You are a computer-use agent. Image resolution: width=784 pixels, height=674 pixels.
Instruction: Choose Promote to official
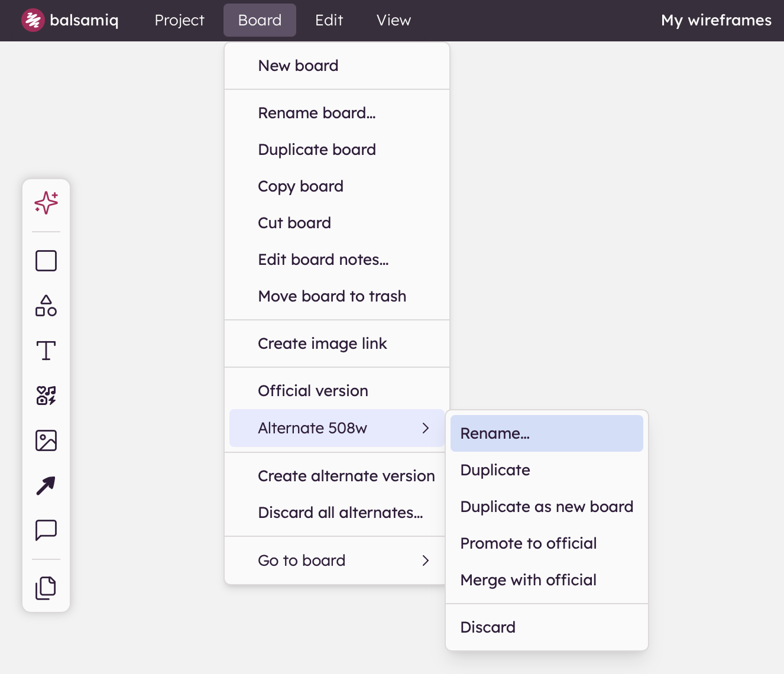tap(547, 543)
